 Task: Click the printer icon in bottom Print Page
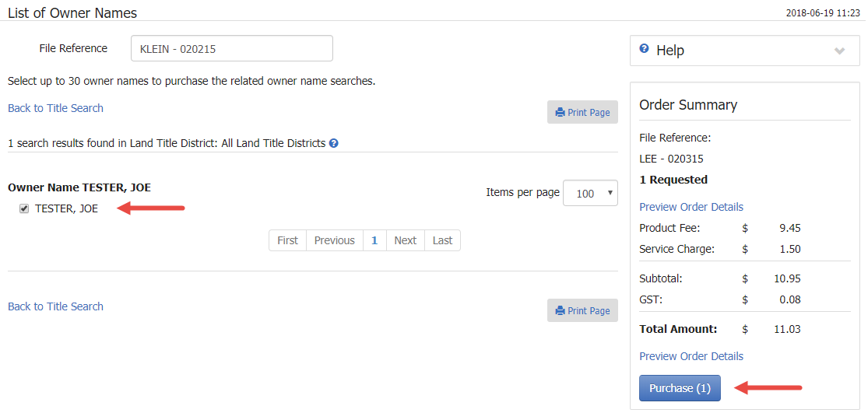561,311
